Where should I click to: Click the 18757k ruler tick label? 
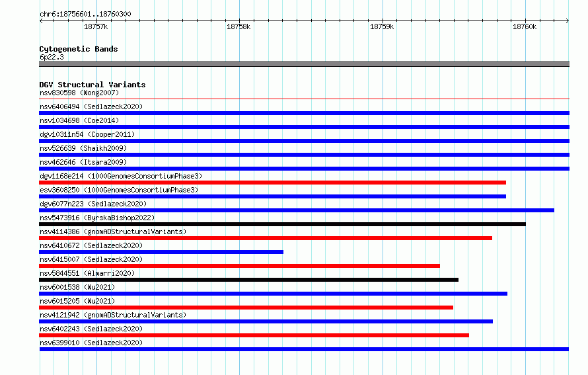[96, 26]
